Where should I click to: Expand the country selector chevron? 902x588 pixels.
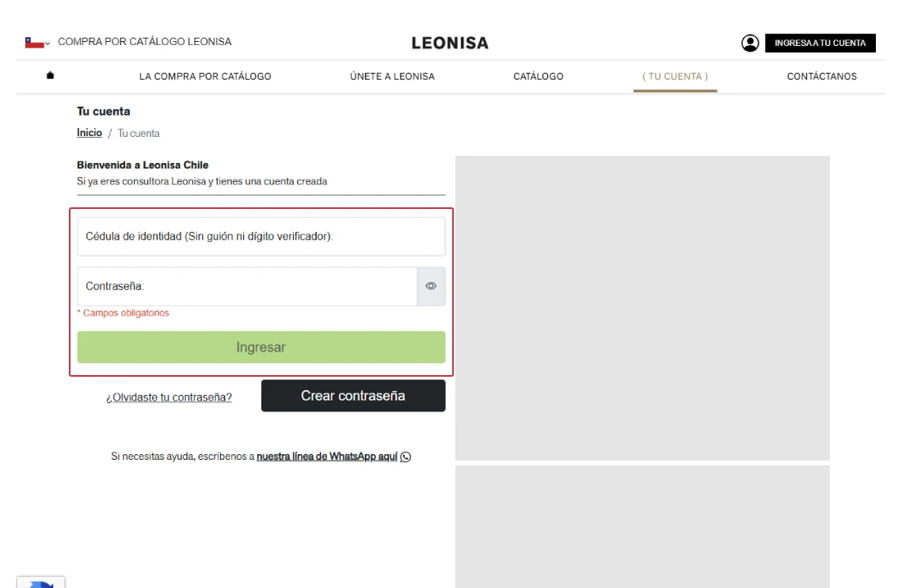tap(48, 43)
